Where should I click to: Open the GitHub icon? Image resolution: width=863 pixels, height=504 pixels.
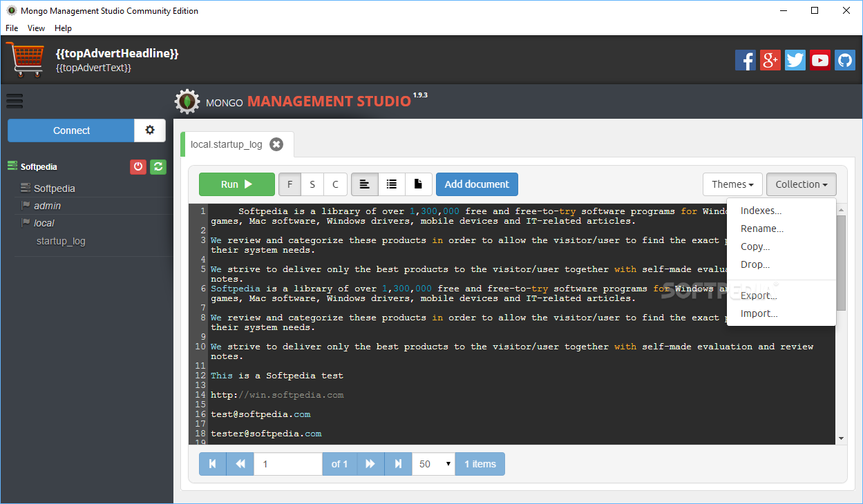[x=845, y=60]
